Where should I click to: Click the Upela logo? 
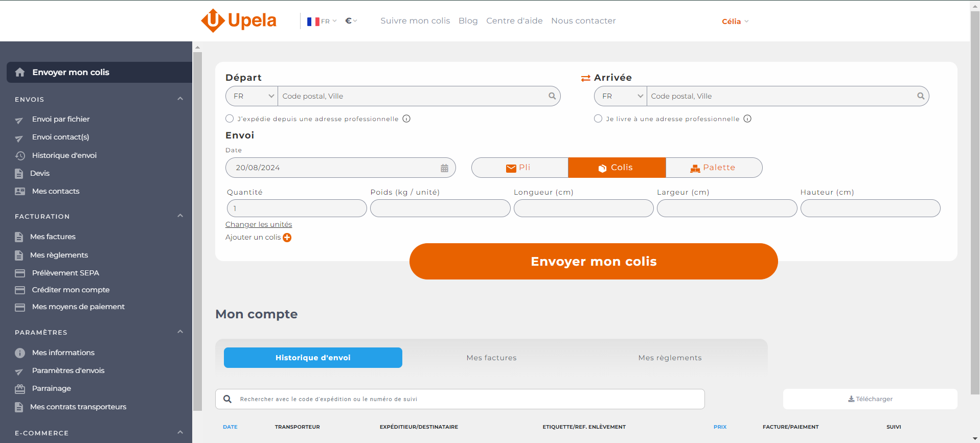pos(239,20)
